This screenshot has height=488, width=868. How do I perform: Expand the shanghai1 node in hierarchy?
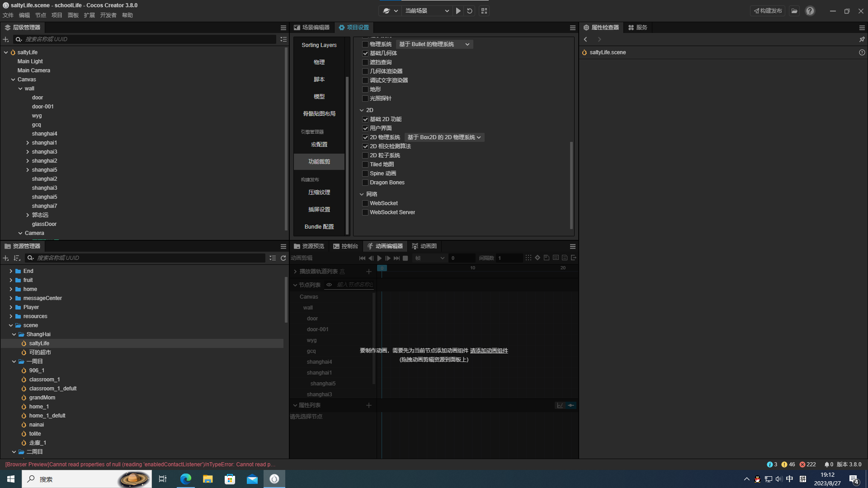28,143
